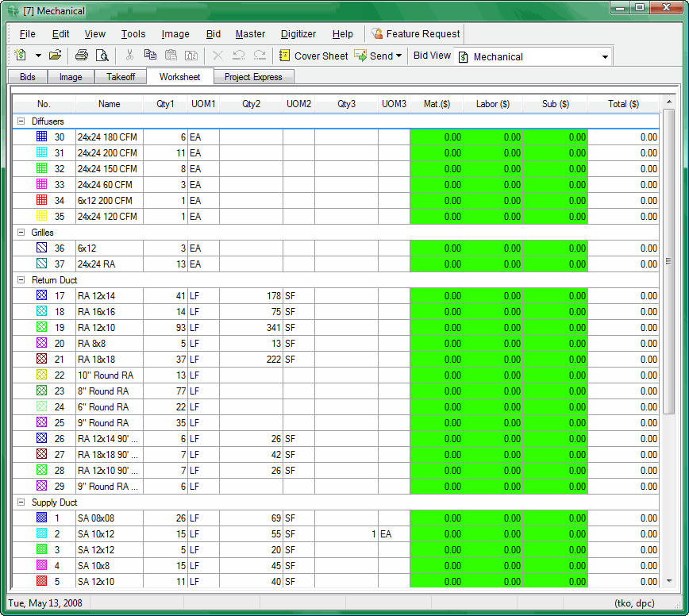
Task: Open the Master menu
Action: pos(250,34)
